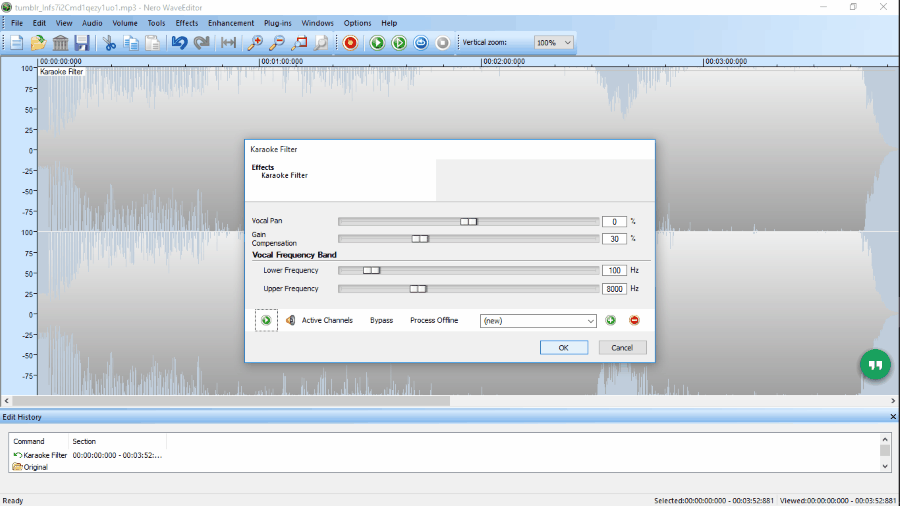900x506 pixels.
Task: Open the Windows menu
Action: point(317,23)
